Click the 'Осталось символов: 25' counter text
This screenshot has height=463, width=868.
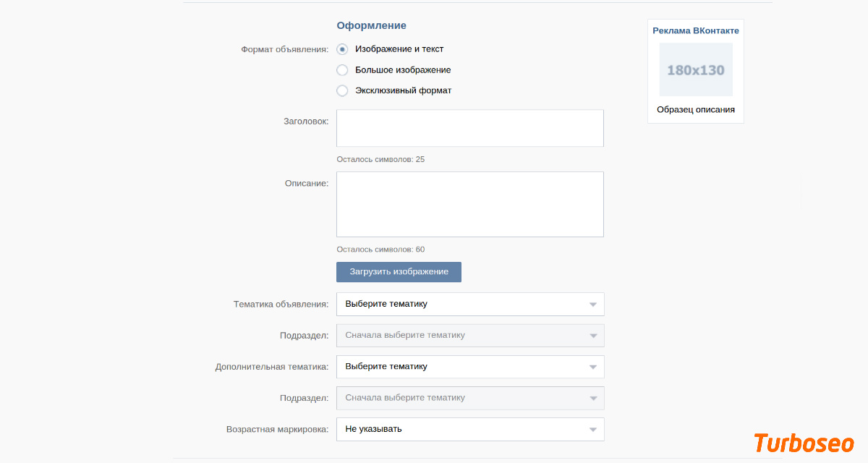(x=380, y=159)
